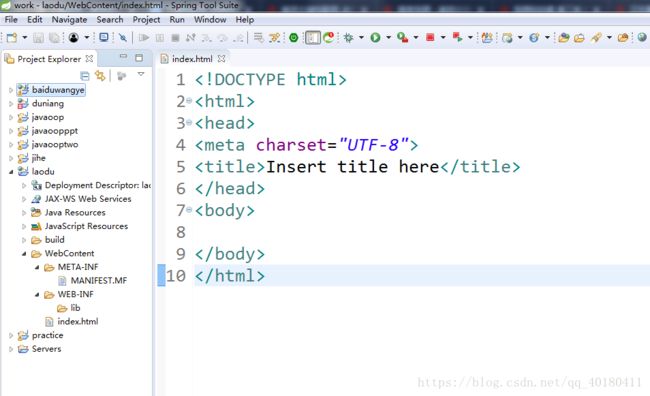Collapse the META-INF folder
The width and height of the screenshot is (650, 396).
(x=37, y=267)
